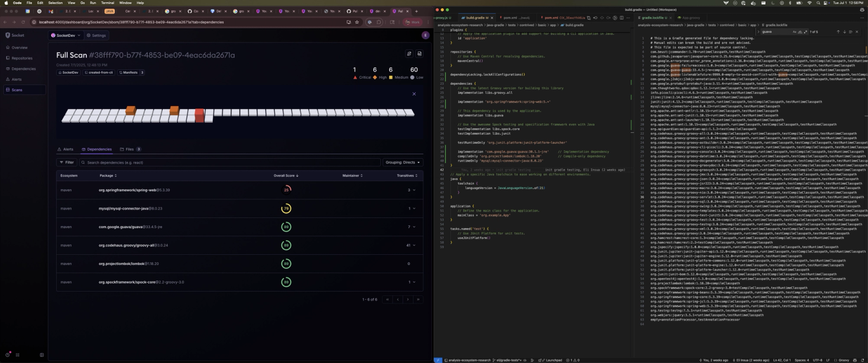868x363 pixels.
Task: Open VS Code notifications bell
Action: pyautogui.click(x=863, y=360)
